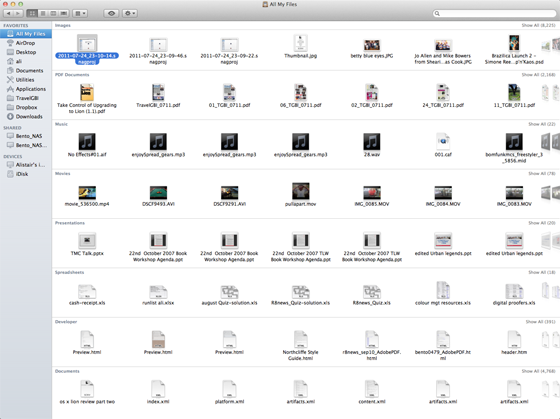Switch to icon view
Viewport: 560px width, 419px height.
pyautogui.click(x=32, y=13)
